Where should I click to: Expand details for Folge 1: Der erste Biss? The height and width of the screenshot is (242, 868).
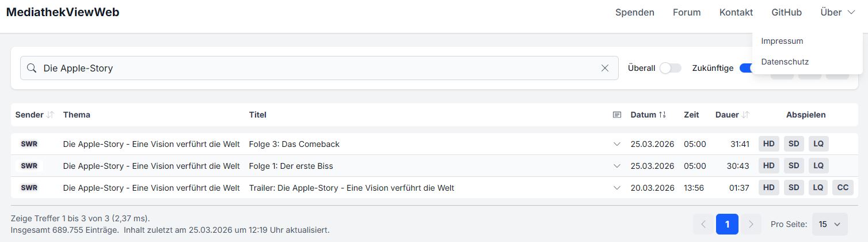click(617, 166)
